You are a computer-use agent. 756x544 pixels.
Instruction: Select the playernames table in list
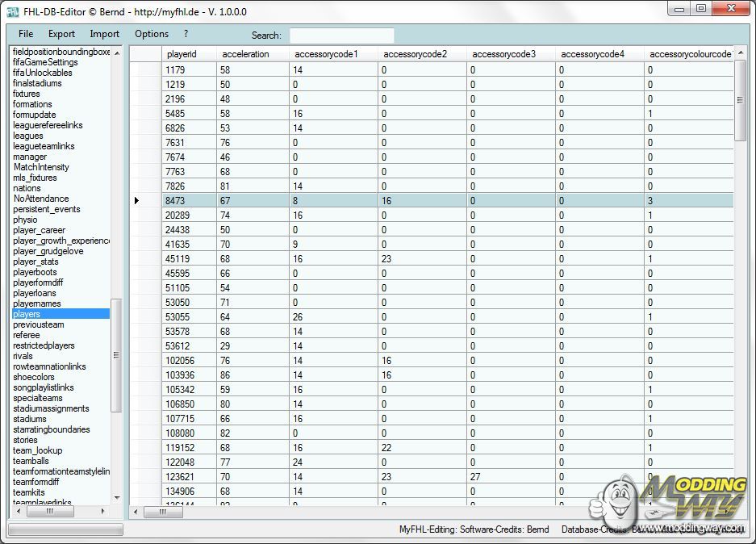37,303
